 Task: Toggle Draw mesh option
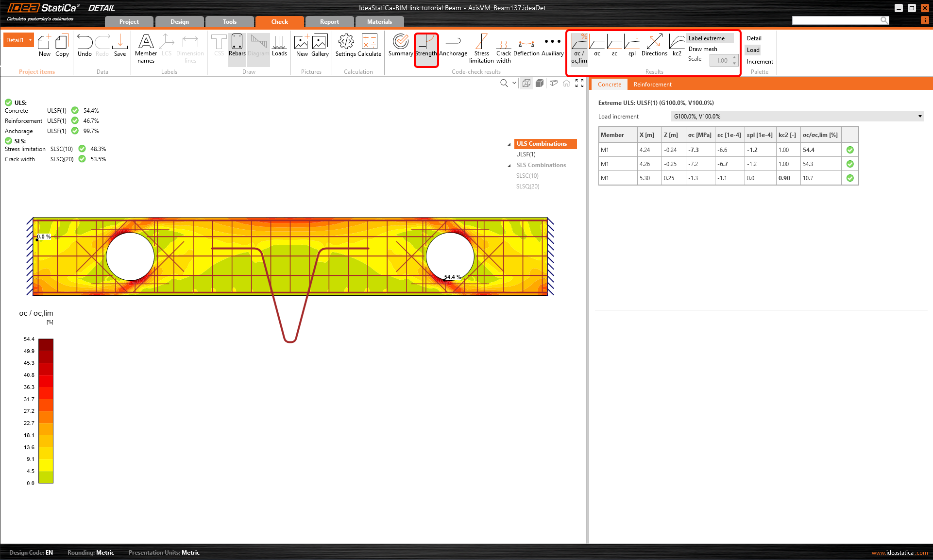tap(702, 49)
